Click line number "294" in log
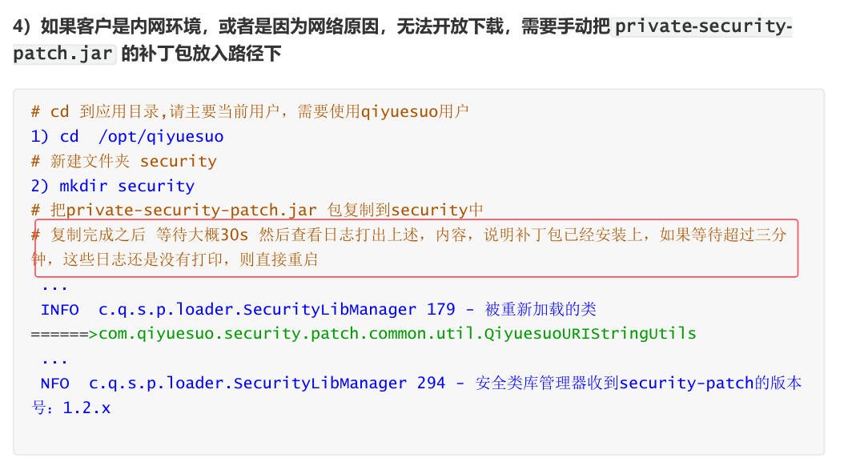The image size is (868, 470). click(x=431, y=383)
